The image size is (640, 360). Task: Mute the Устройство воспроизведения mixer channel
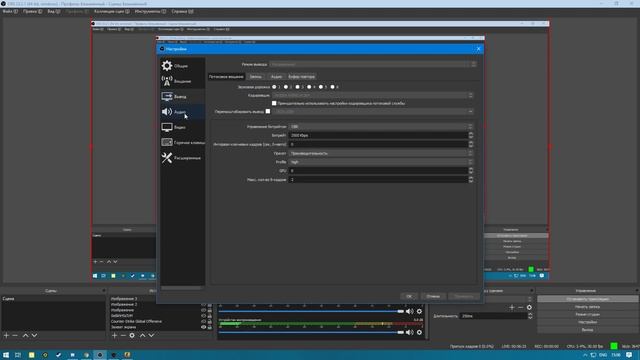click(409, 332)
